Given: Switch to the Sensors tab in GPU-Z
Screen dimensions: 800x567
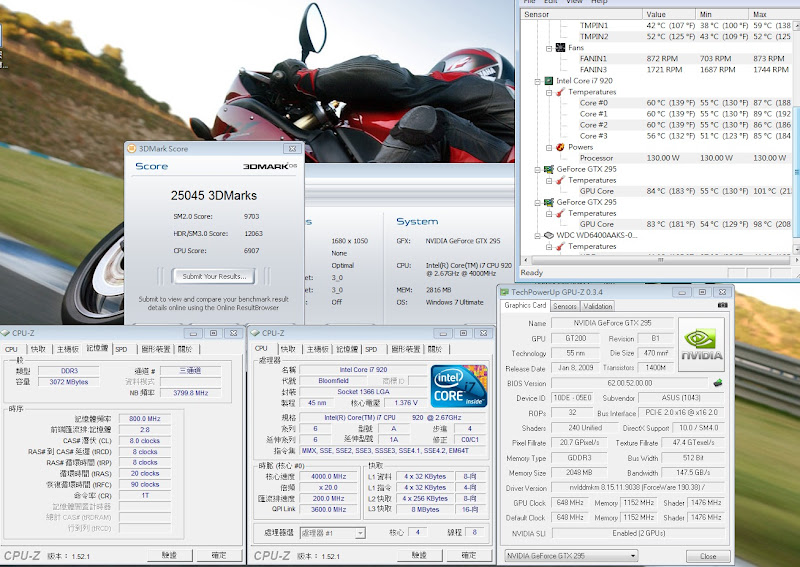Looking at the screenshot, I should [x=565, y=306].
